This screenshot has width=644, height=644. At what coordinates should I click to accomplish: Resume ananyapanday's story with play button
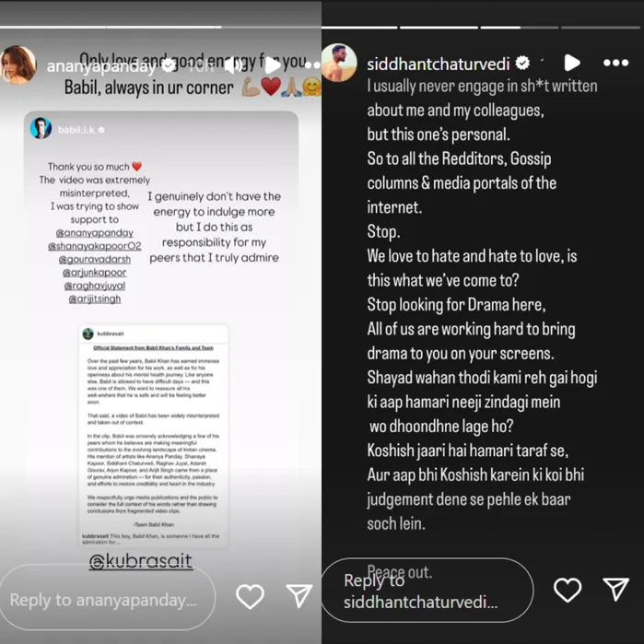(273, 65)
